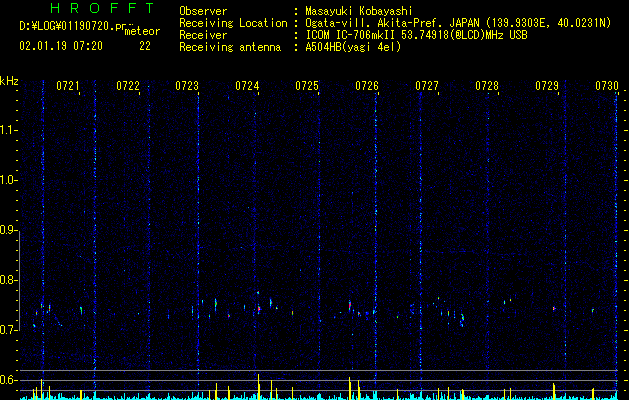The height and width of the screenshot is (400, 629).
Task: Click the 0727 time marker
Action: 427,86
